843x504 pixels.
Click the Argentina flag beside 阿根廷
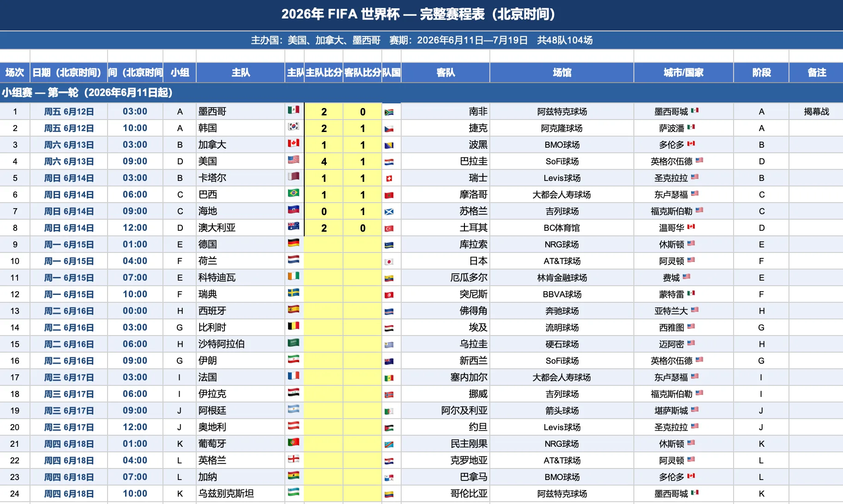pos(294,409)
